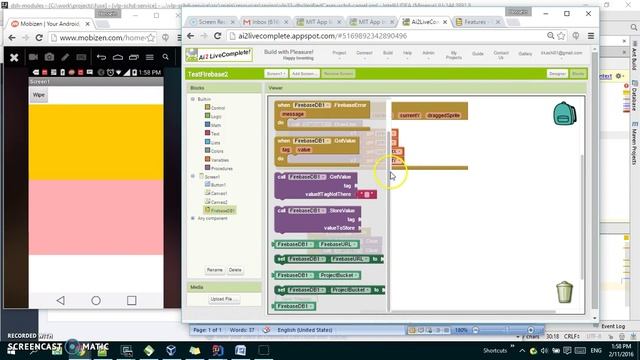Collapse the Built-in blocks tree node

click(x=193, y=99)
